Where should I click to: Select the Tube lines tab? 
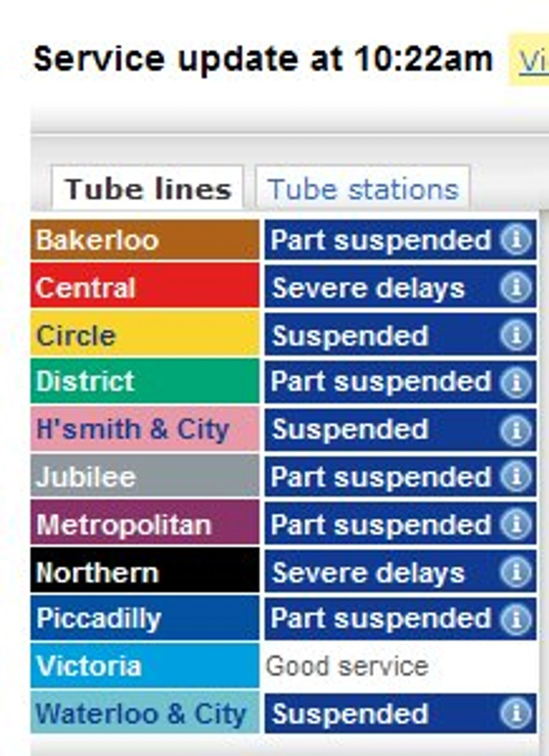coord(147,188)
